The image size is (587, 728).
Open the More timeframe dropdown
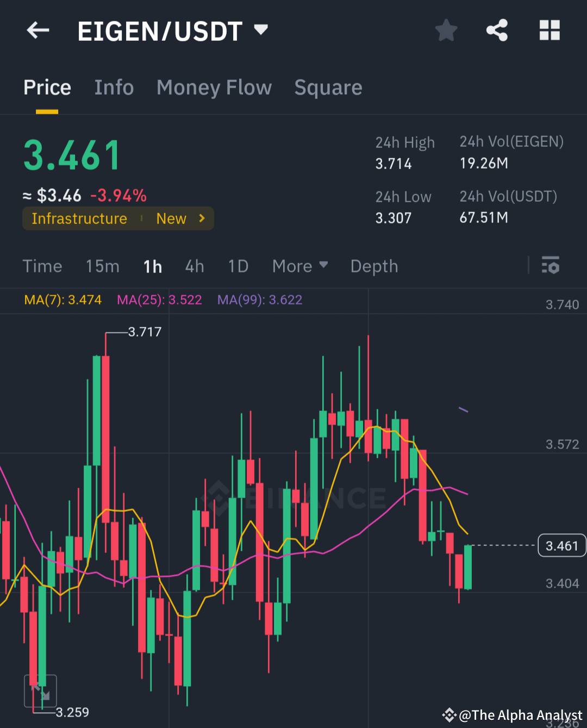299,266
